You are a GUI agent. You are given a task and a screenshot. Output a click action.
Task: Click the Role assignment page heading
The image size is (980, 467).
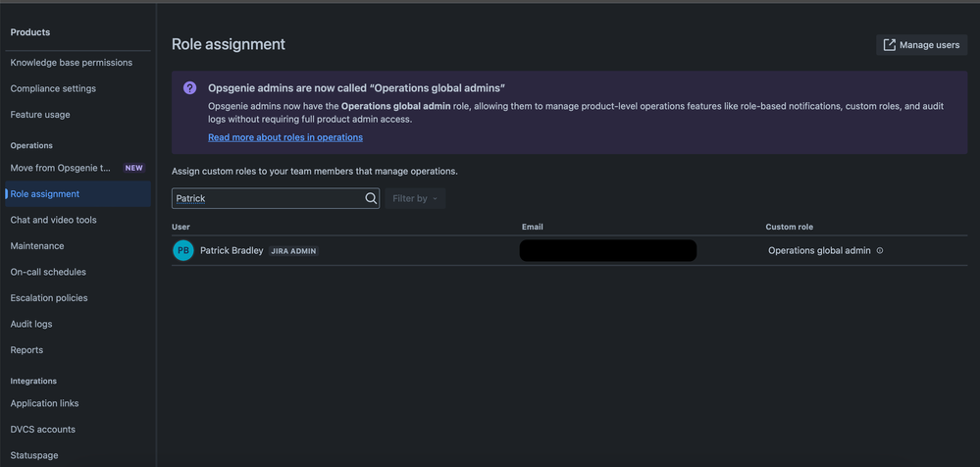coord(229,44)
